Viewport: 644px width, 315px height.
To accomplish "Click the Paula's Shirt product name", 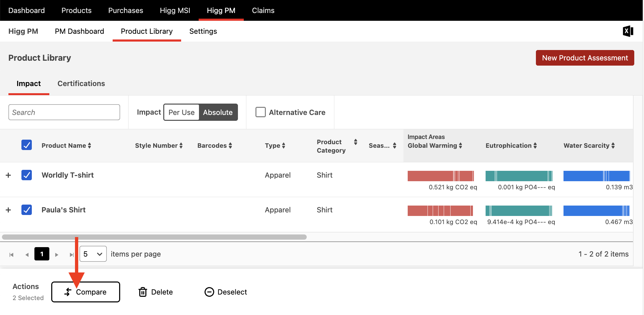I will point(64,210).
